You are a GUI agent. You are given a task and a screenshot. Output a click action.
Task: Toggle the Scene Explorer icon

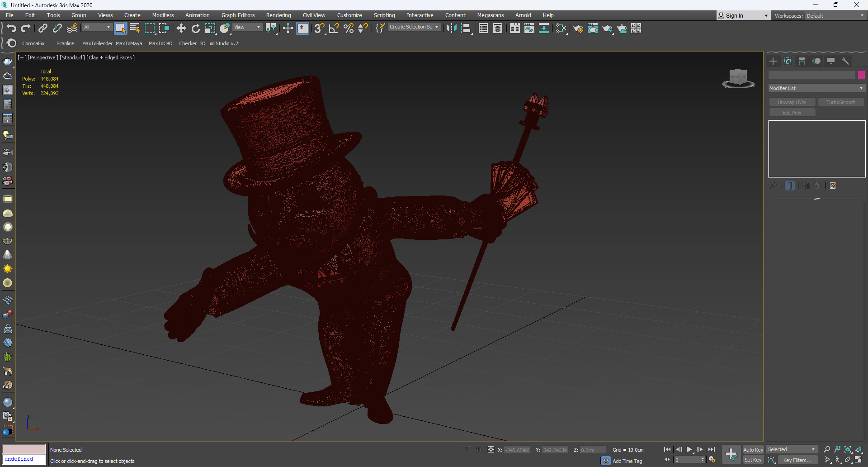483,29
